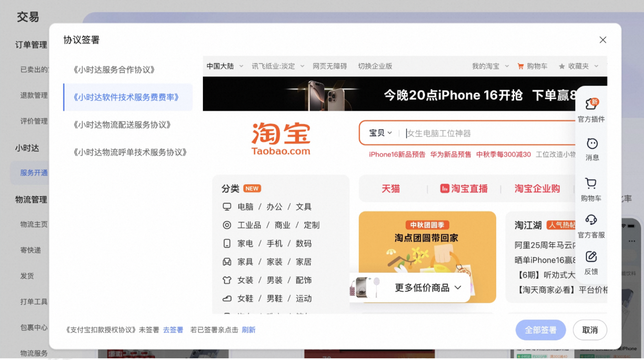Click the 去签署 link
This screenshot has height=360, width=644.
coord(173,330)
